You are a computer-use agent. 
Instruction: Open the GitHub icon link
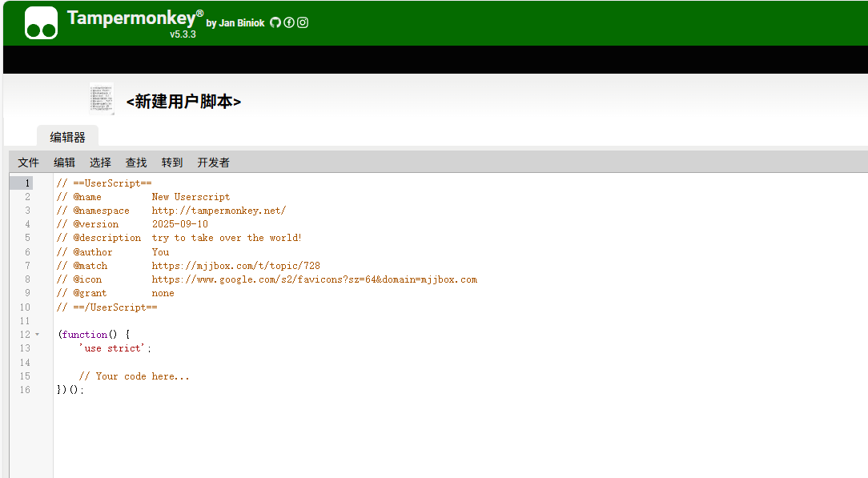pos(275,22)
